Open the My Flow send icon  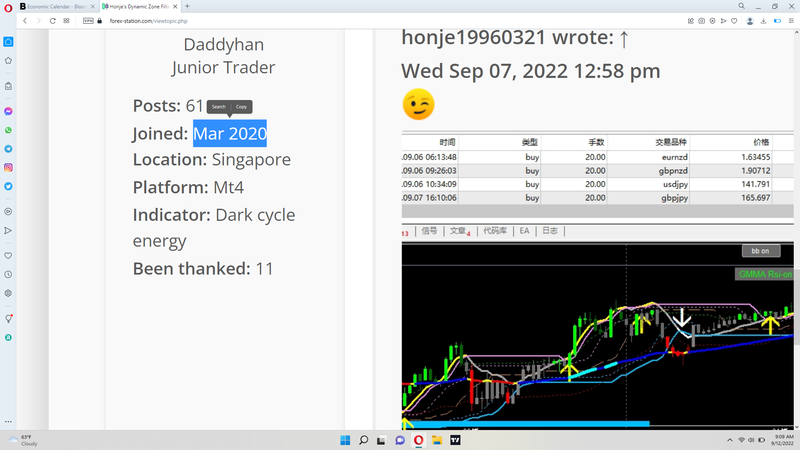pos(723,21)
